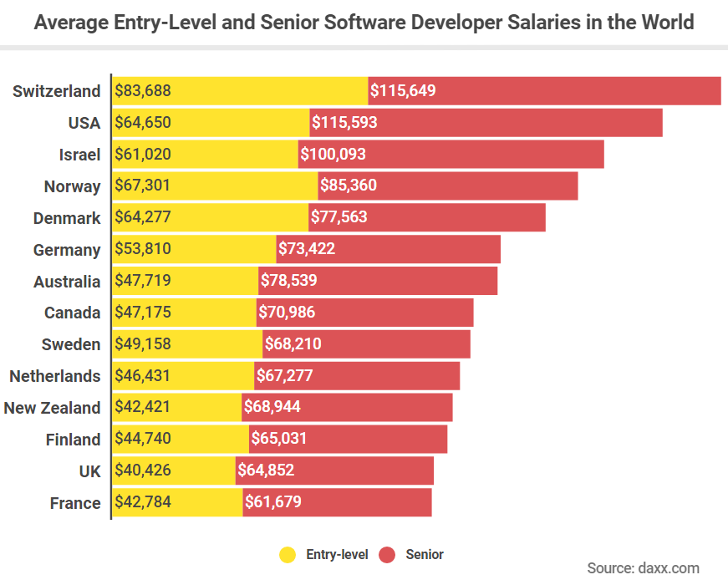728x585 pixels.
Task: Click the chart title text
Action: tap(364, 22)
